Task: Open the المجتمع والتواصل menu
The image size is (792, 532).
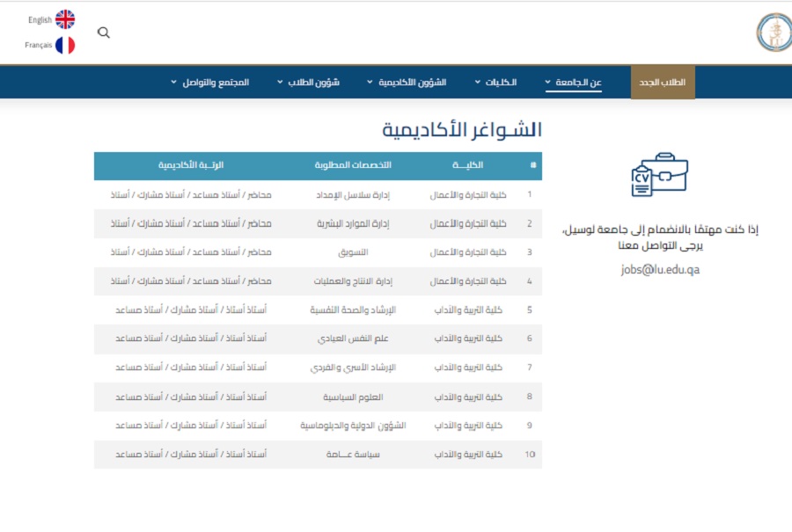Action: 209,82
